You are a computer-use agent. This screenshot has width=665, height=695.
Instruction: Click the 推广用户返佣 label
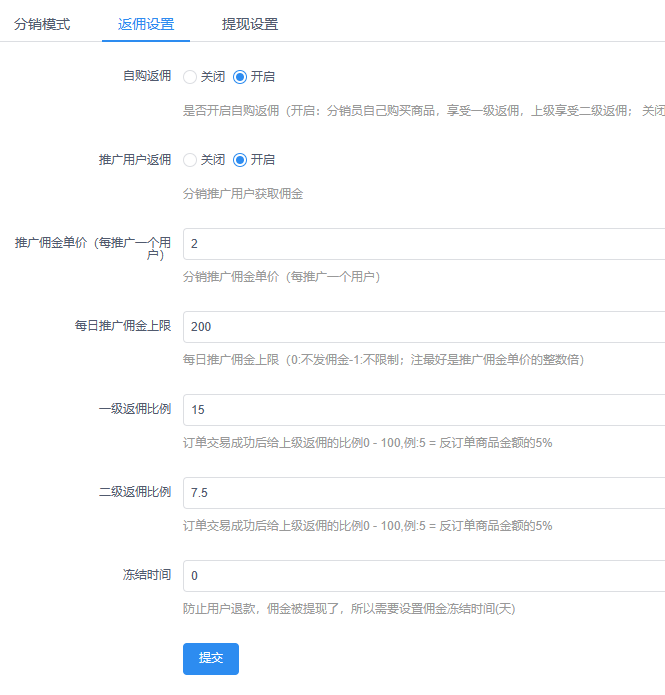pos(135,160)
